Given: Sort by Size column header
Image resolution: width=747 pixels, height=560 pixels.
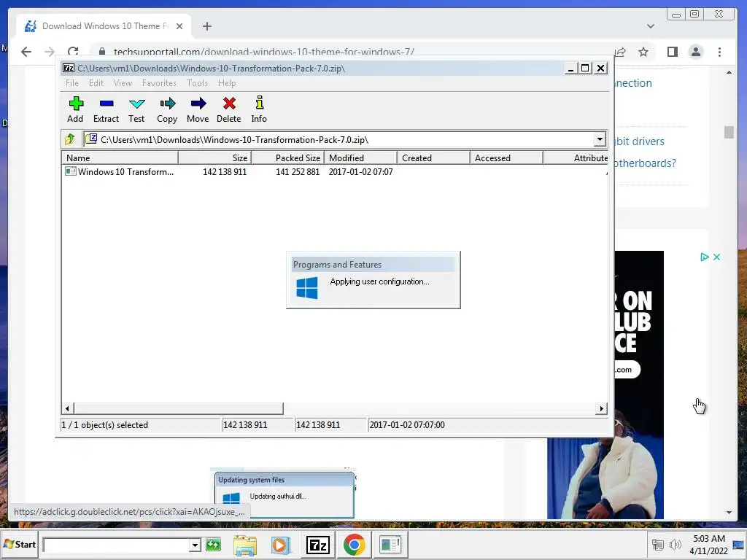Looking at the screenshot, I should 214,157.
